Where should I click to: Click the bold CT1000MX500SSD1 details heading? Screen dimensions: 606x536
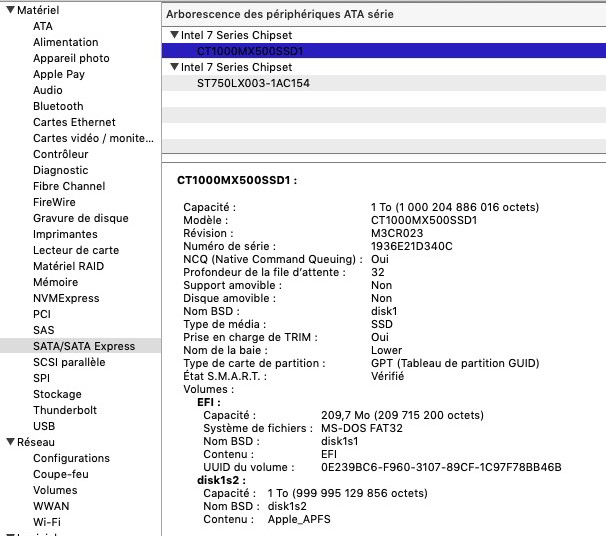[x=237, y=180]
